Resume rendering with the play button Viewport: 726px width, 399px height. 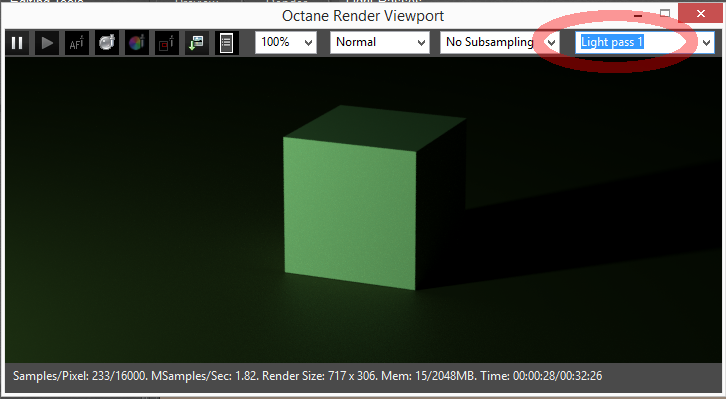click(x=47, y=43)
